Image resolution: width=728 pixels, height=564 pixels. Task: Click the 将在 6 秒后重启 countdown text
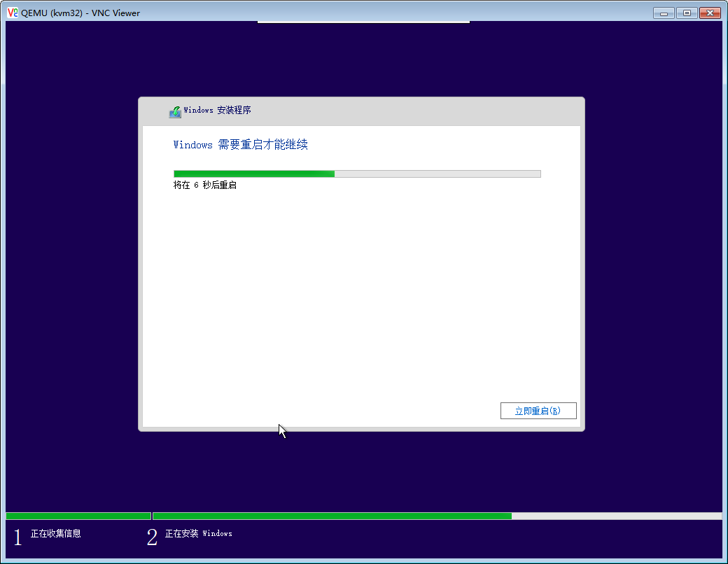coord(204,185)
